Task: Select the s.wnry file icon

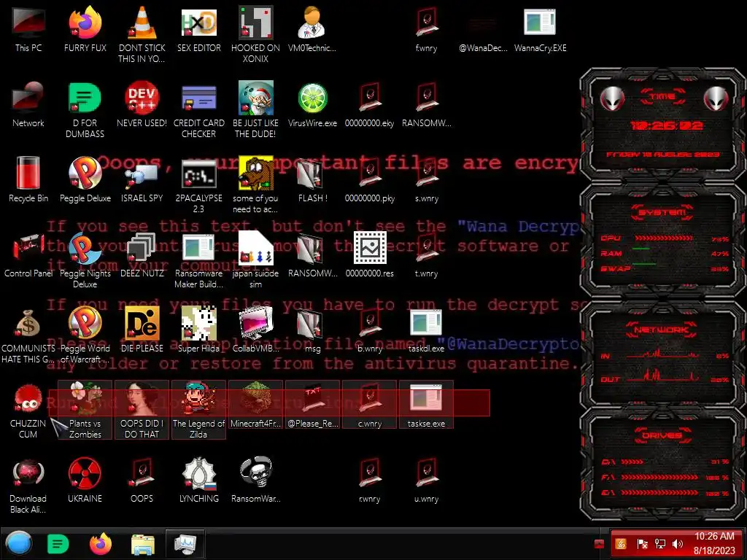Action: pos(426,179)
